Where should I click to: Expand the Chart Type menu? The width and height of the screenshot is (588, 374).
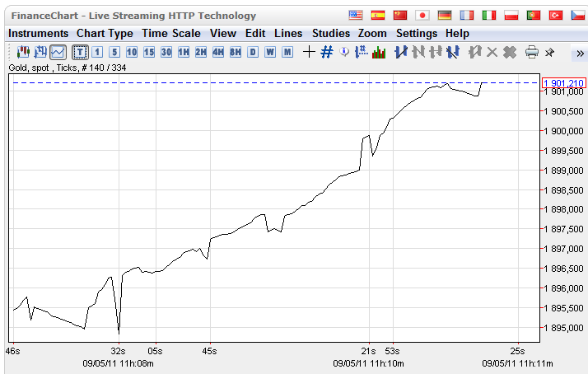coord(105,34)
